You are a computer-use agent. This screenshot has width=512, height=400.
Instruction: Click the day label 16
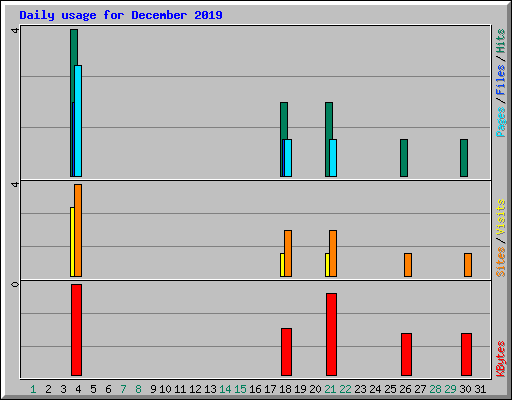coord(255,389)
